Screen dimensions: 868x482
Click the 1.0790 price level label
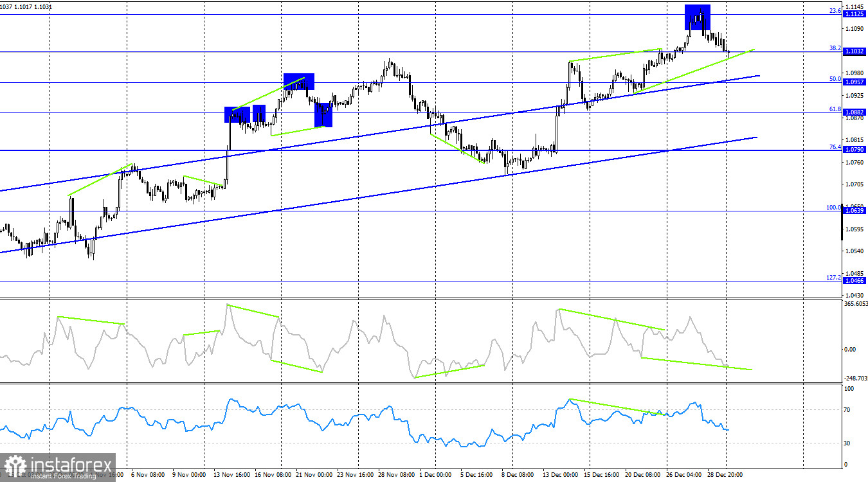pyautogui.click(x=854, y=150)
